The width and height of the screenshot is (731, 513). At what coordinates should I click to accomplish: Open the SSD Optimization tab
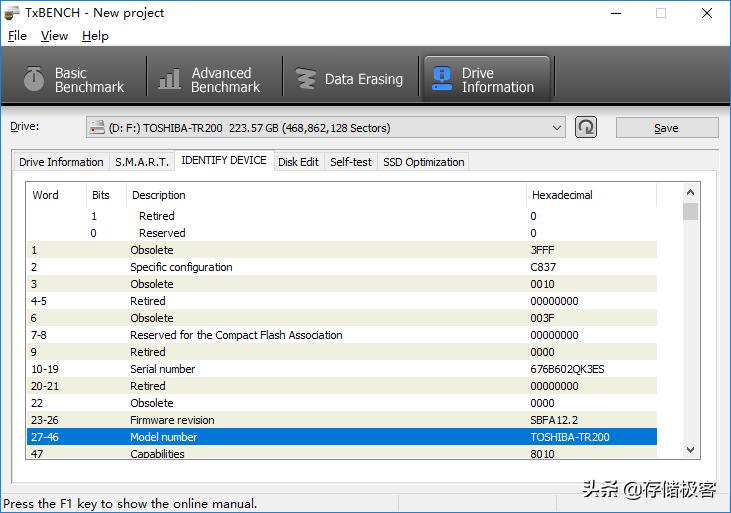click(423, 162)
